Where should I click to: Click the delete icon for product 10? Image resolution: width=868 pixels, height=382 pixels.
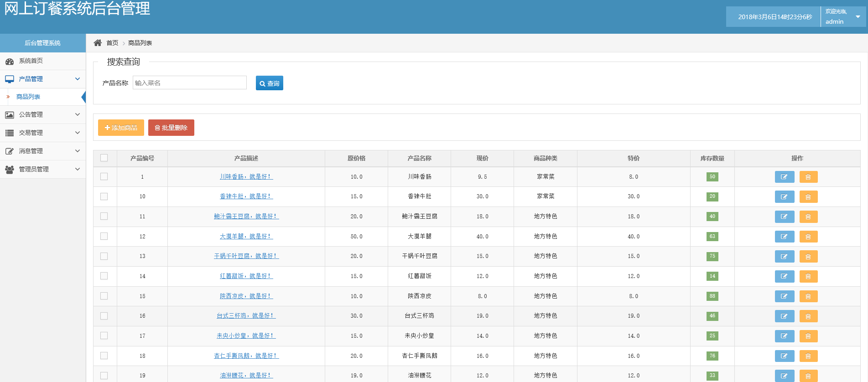(808, 197)
